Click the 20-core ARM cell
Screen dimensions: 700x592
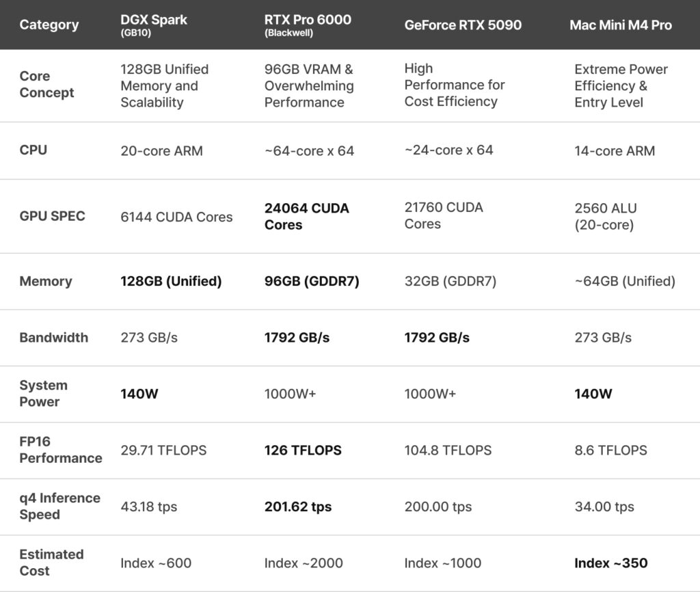coord(161,150)
